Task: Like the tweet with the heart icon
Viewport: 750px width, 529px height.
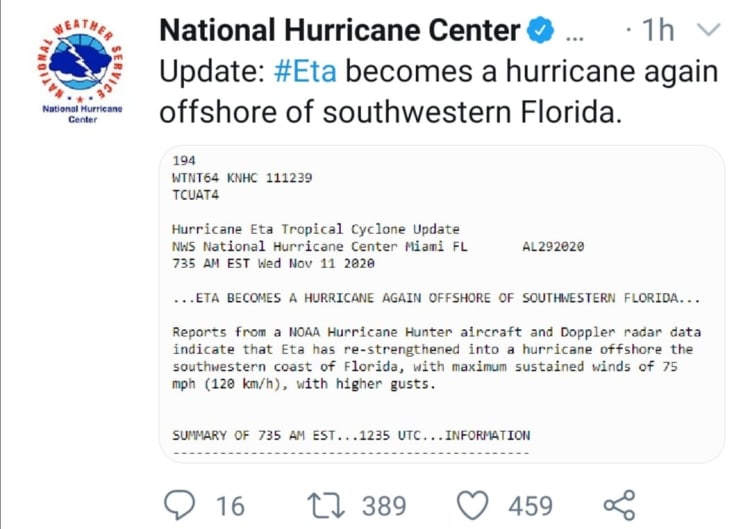Action: coord(471,503)
